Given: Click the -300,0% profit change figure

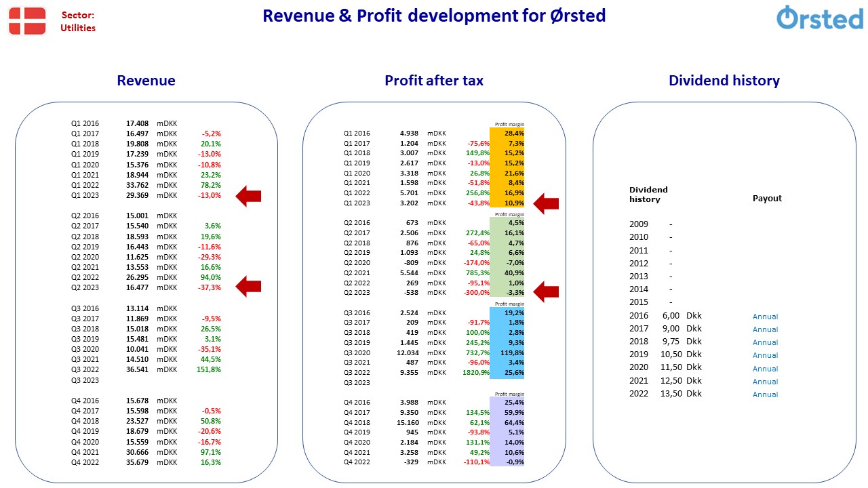Looking at the screenshot, I should pos(476,293).
